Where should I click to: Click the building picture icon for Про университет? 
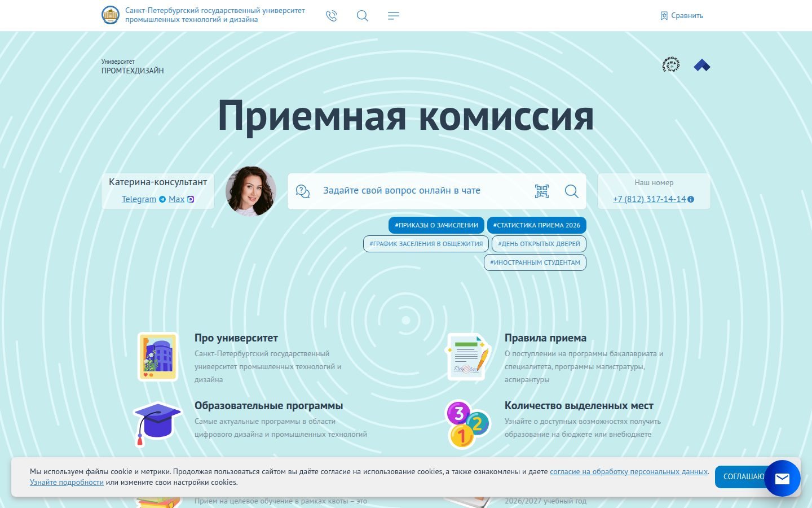tap(158, 357)
